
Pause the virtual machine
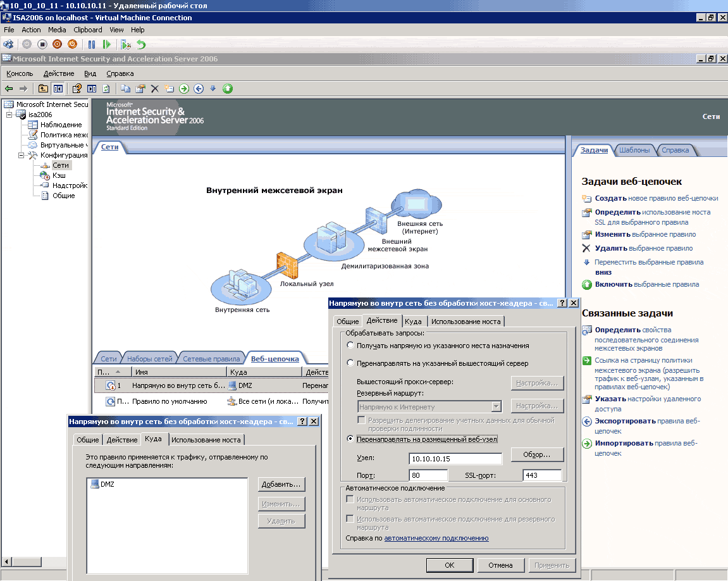point(92,44)
